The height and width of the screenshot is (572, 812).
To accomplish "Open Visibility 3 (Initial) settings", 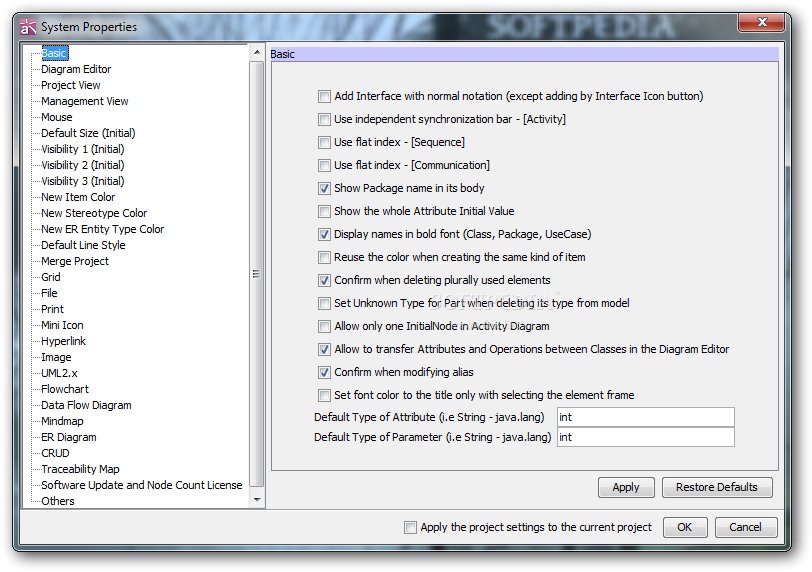I will point(82,182).
